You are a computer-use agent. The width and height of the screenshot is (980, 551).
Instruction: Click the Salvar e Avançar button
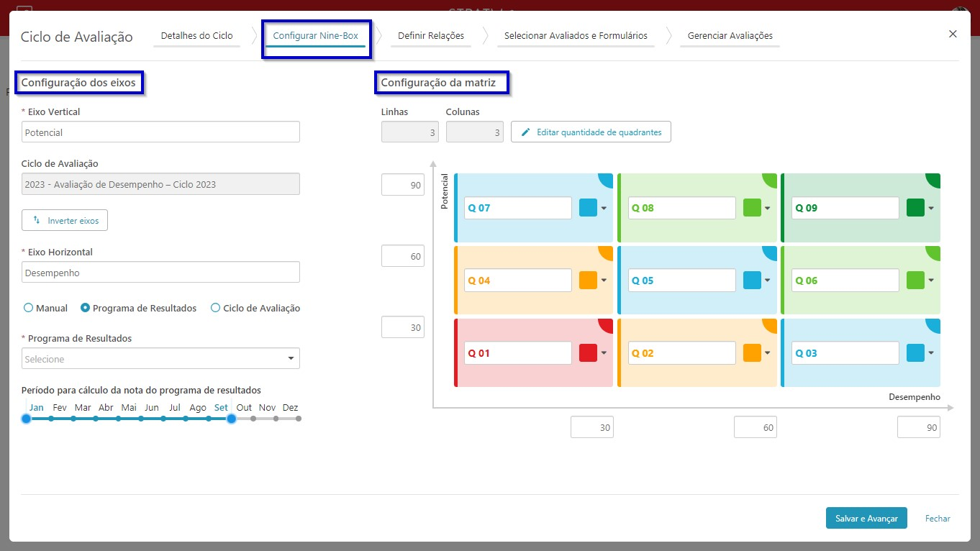pyautogui.click(x=866, y=518)
